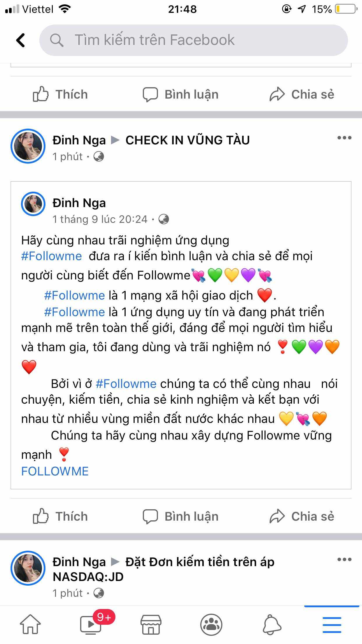Viewport: 362px width, 644px height.
Task: Tap Chia sẻ under the Followme post
Action: [302, 516]
